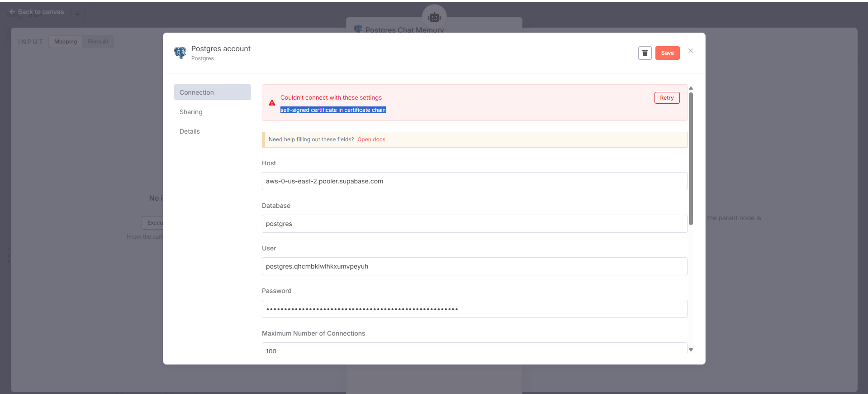This screenshot has width=868, height=394.
Task: Click the Postgres account title text
Action: [221, 48]
